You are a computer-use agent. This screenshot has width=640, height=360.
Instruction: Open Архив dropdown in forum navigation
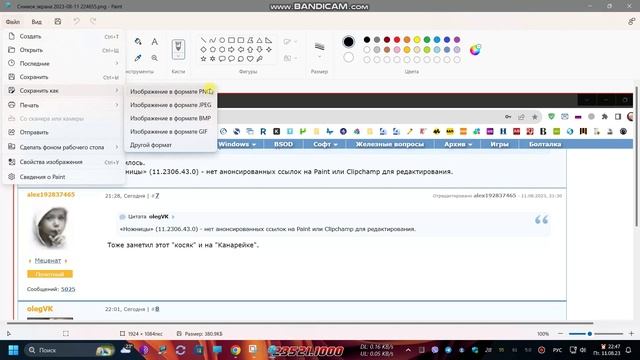coord(458,144)
